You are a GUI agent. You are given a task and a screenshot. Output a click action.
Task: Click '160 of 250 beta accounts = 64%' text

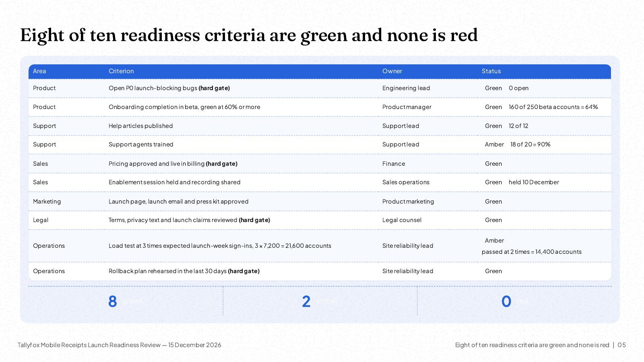click(553, 107)
